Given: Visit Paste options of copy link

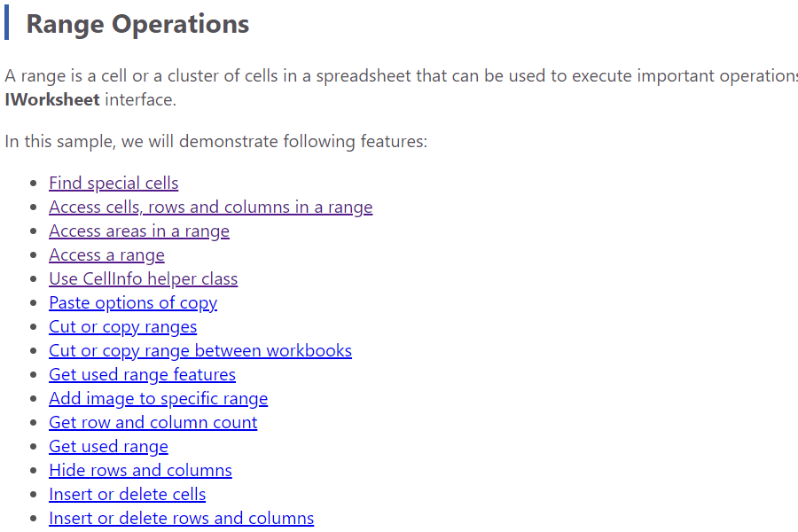Looking at the screenshot, I should (x=133, y=302).
